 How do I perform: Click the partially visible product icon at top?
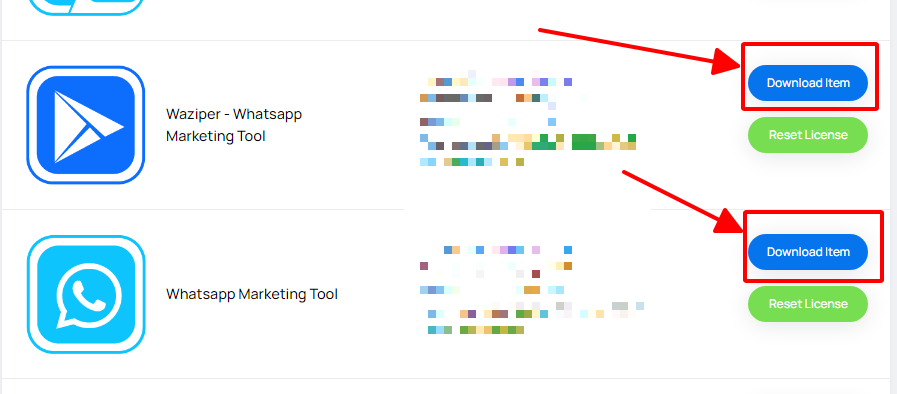pos(86,7)
